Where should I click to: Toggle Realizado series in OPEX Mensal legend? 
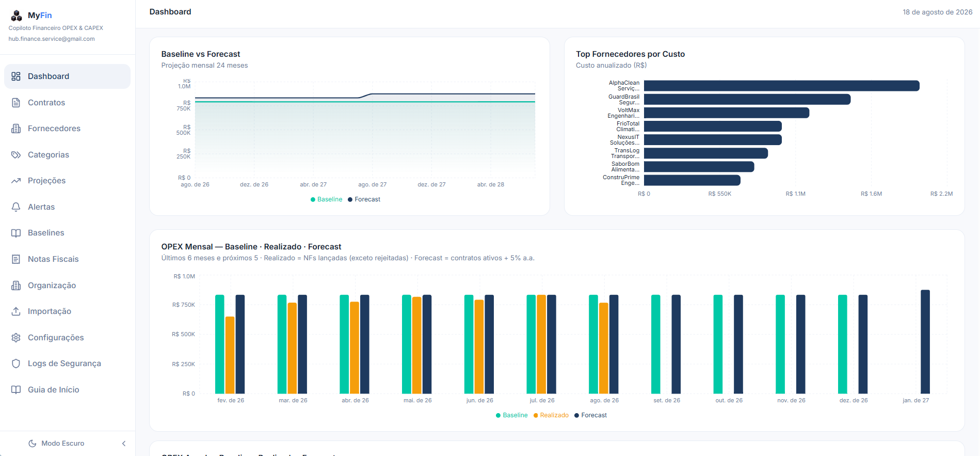point(551,415)
